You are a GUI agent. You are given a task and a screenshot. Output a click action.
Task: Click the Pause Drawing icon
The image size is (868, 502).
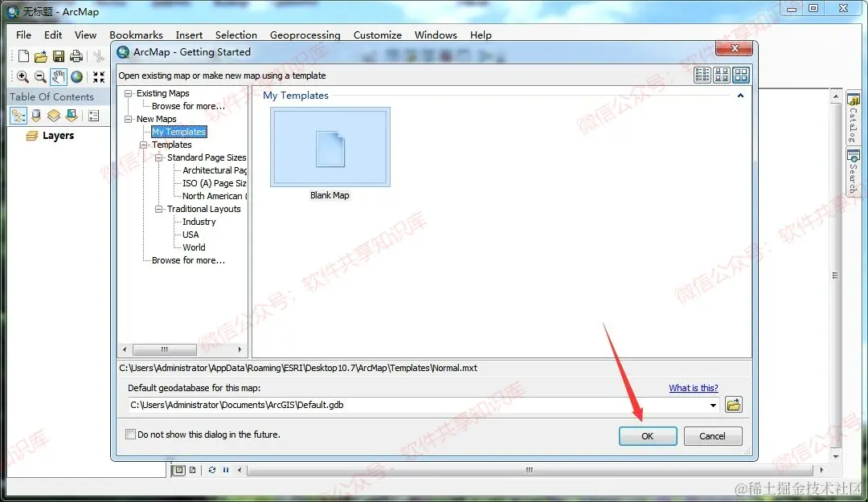[x=226, y=470]
